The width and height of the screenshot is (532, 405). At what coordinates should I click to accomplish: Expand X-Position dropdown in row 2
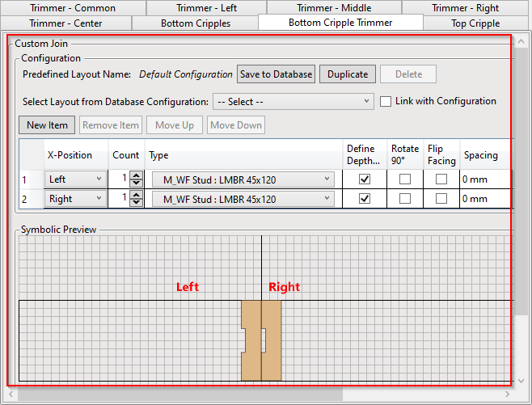[76, 199]
